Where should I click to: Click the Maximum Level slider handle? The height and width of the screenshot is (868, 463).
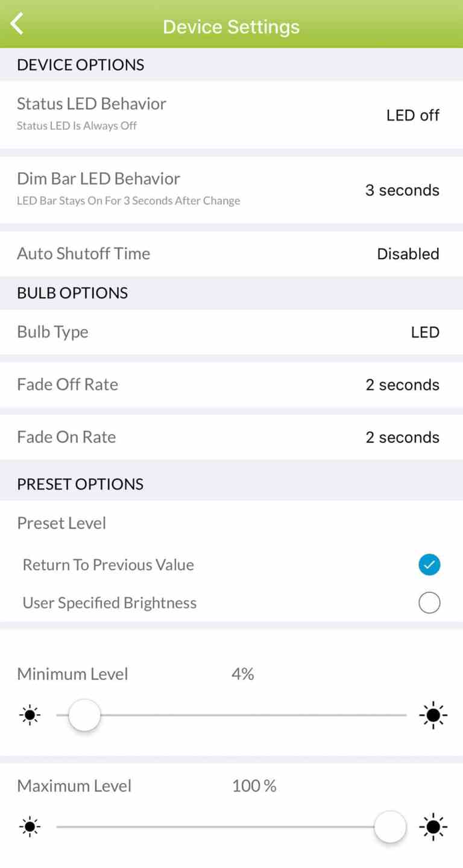click(390, 827)
